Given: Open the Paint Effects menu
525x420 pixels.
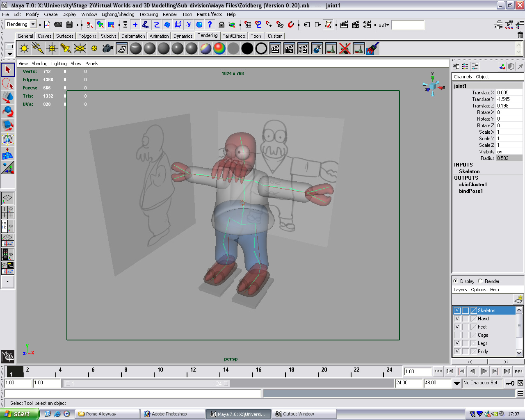Looking at the screenshot, I should (x=209, y=14).
